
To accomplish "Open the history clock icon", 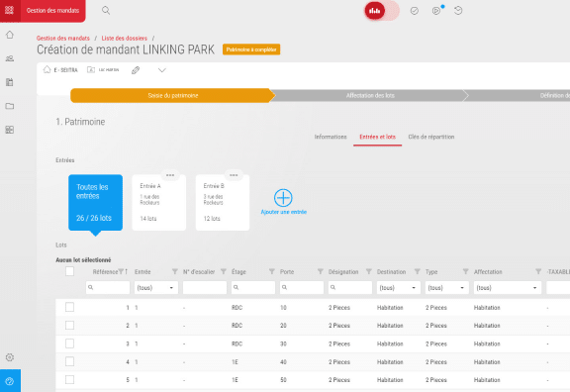I will (x=458, y=11).
